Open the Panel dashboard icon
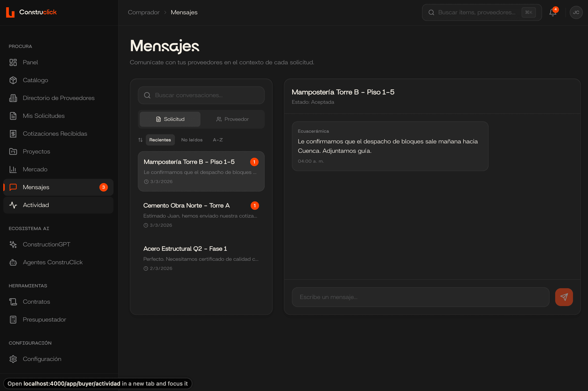This screenshot has width=588, height=391. coord(13,62)
